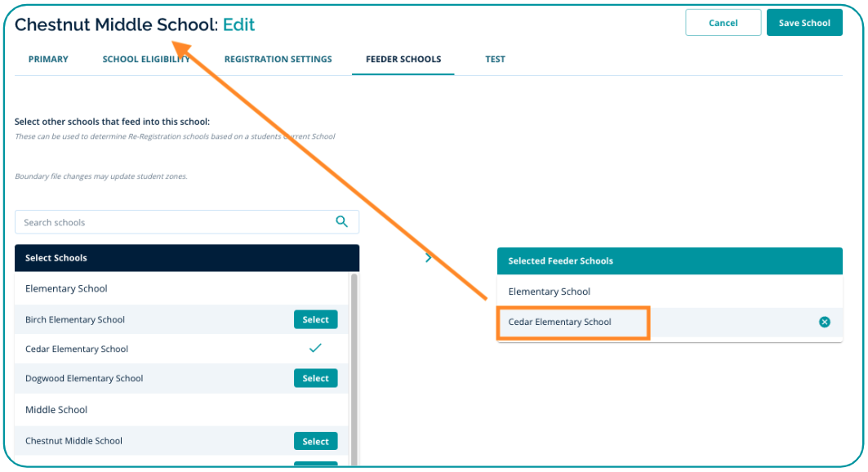This screenshot has width=868, height=472.
Task: Select Birch Elementary School as feeder
Action: [x=315, y=320]
